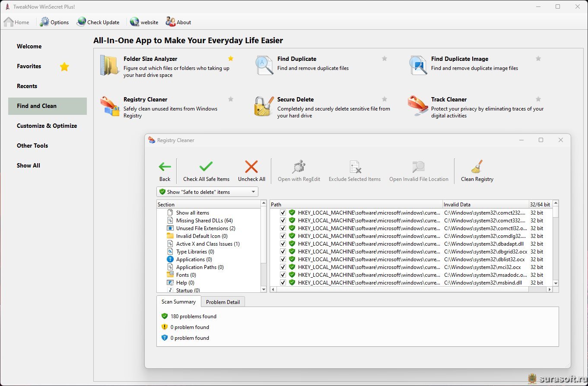Uncheck the msbind.dll entry checkbox

[283, 282]
